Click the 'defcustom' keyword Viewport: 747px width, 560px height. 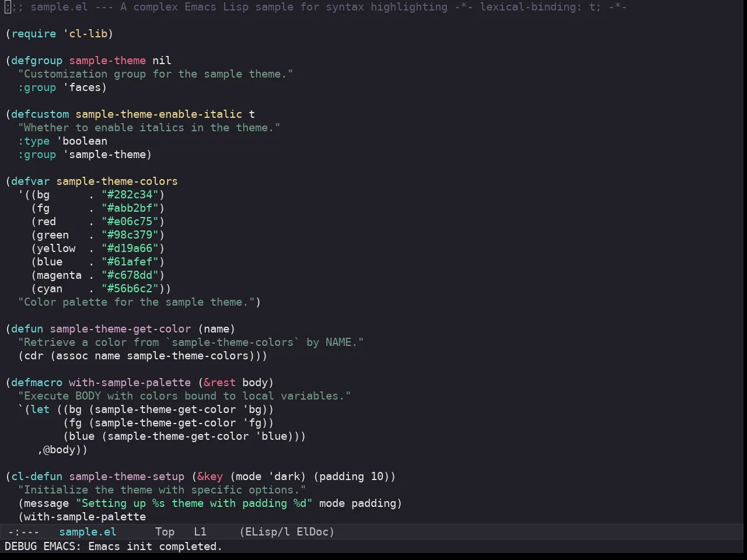click(40, 114)
